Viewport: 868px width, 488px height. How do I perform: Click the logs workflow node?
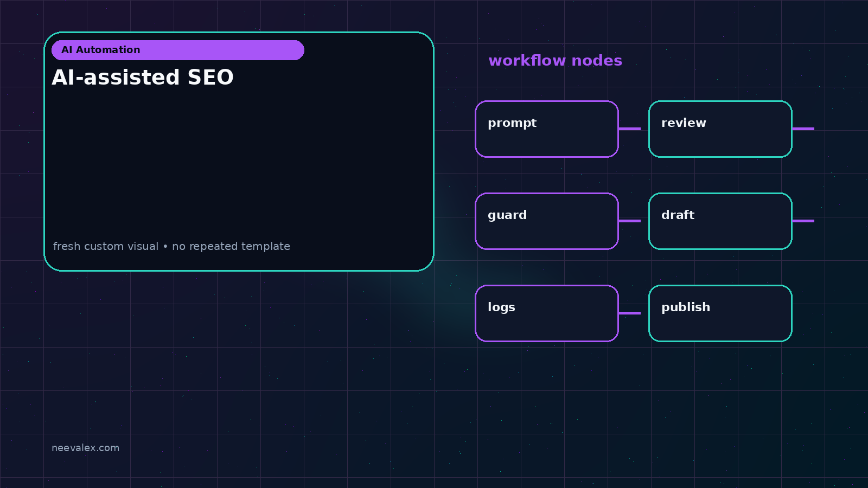pyautogui.click(x=547, y=313)
